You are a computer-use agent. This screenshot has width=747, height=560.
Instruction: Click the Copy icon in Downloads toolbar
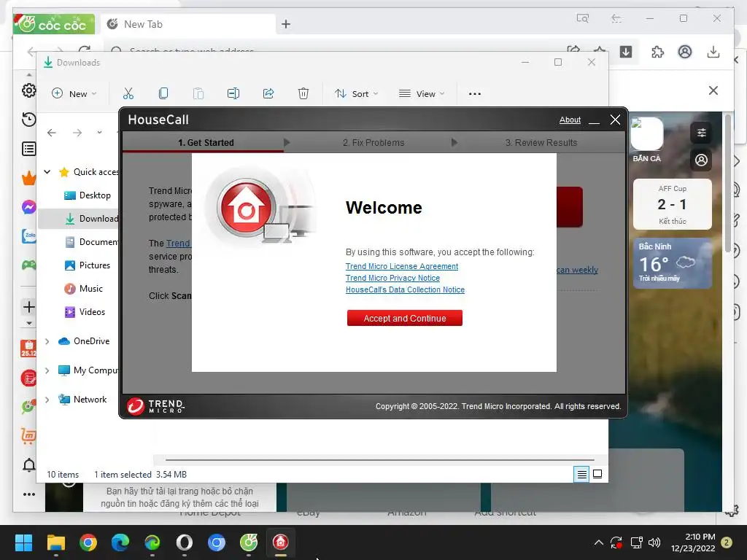(x=163, y=93)
